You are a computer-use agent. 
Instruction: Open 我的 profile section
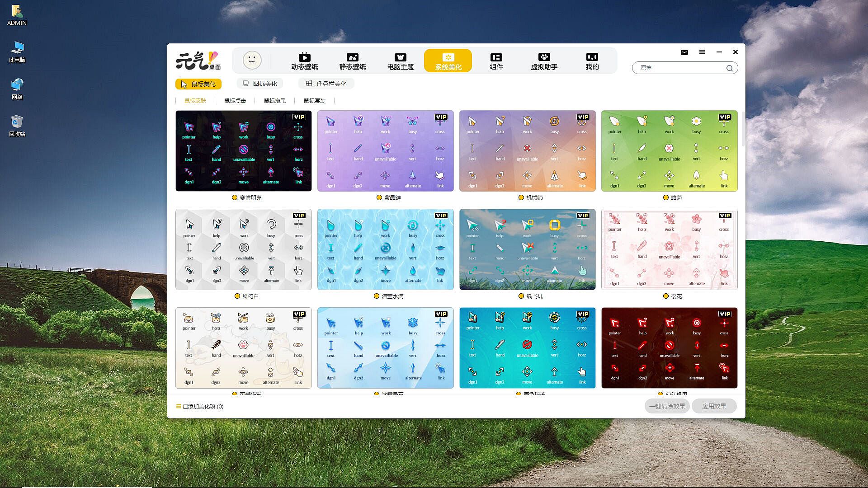point(592,61)
